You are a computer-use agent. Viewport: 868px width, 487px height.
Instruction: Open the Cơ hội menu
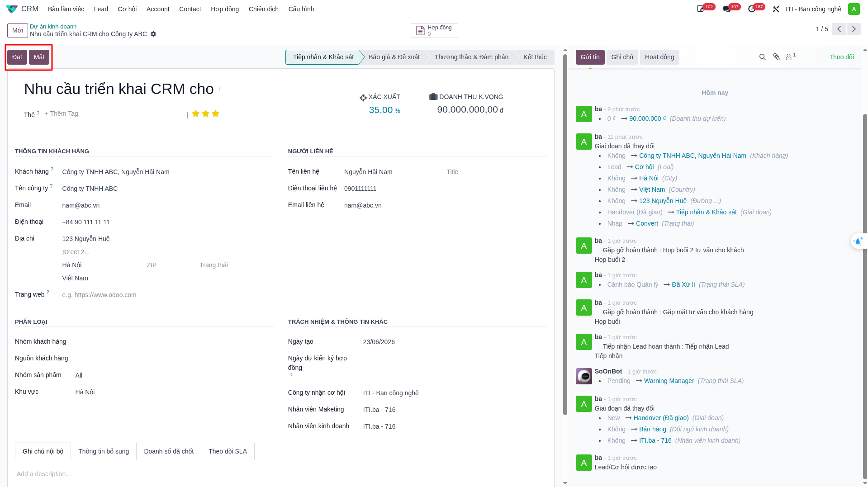pyautogui.click(x=127, y=9)
